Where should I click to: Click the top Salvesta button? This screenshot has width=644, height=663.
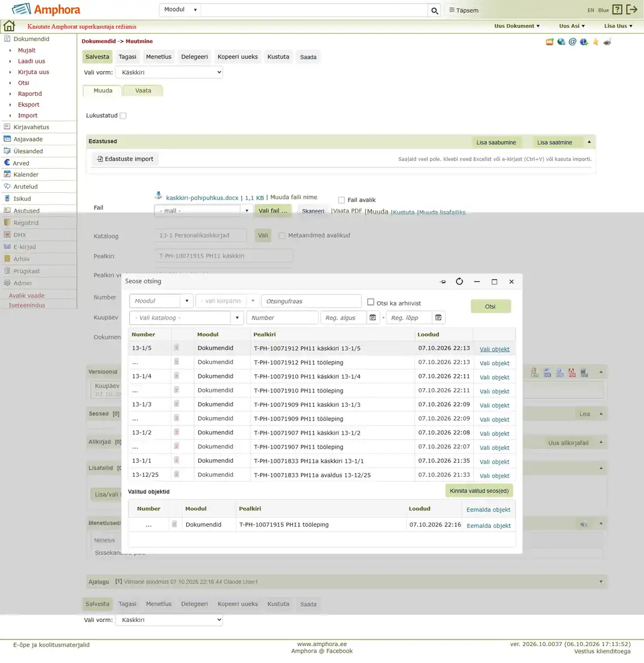[97, 57]
